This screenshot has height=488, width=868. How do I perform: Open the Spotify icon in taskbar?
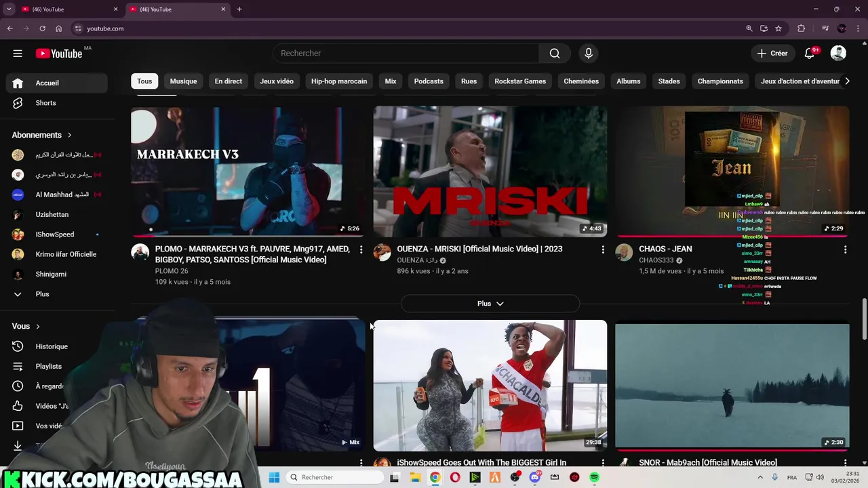[x=594, y=477]
